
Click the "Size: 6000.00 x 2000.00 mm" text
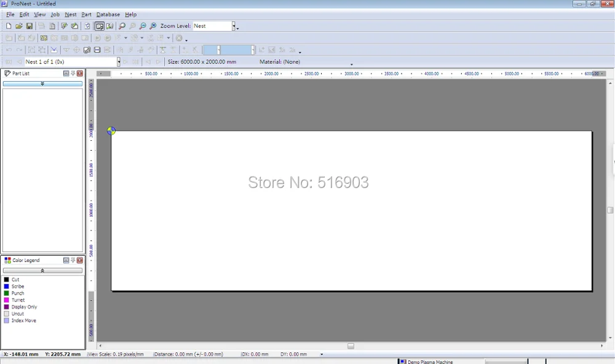pos(202,61)
